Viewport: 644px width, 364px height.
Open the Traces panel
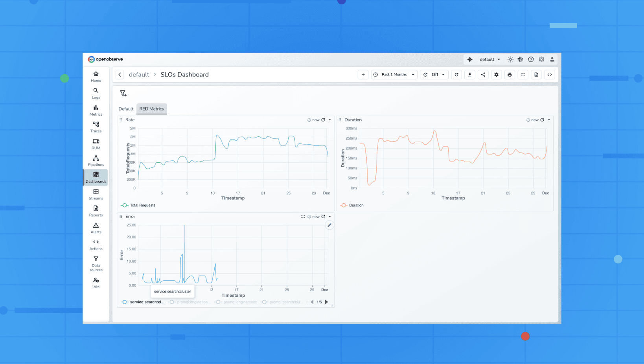(96, 127)
